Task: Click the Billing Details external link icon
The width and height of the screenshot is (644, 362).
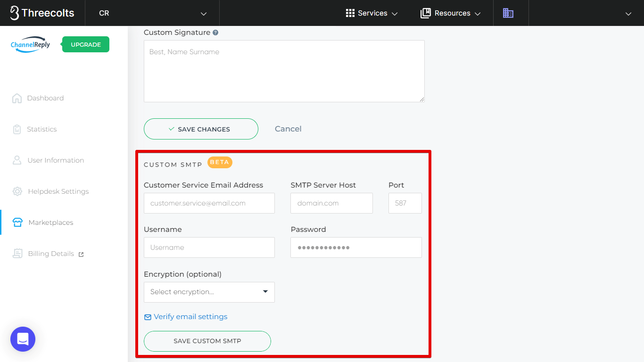Action: pyautogui.click(x=81, y=254)
